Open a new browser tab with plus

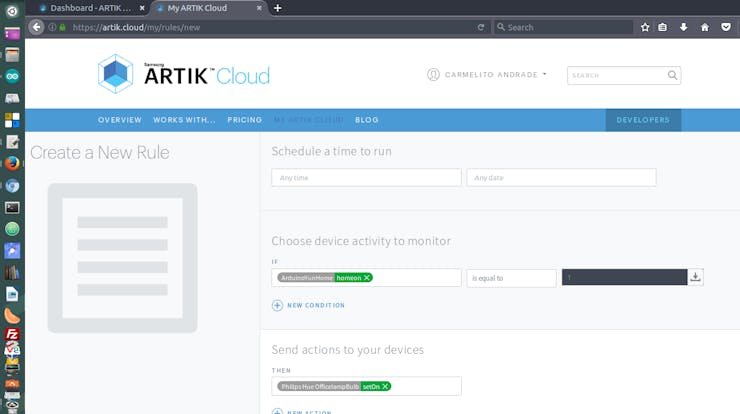point(278,8)
